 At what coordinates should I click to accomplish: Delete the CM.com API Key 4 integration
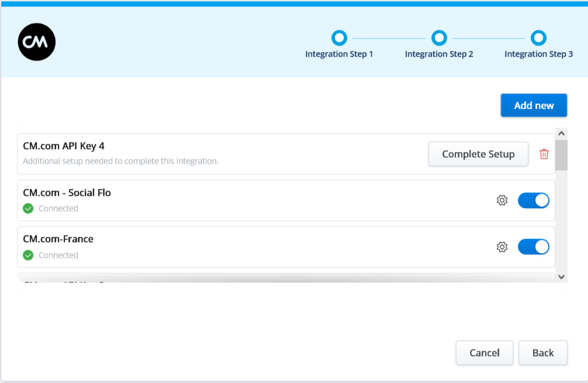pyautogui.click(x=544, y=154)
